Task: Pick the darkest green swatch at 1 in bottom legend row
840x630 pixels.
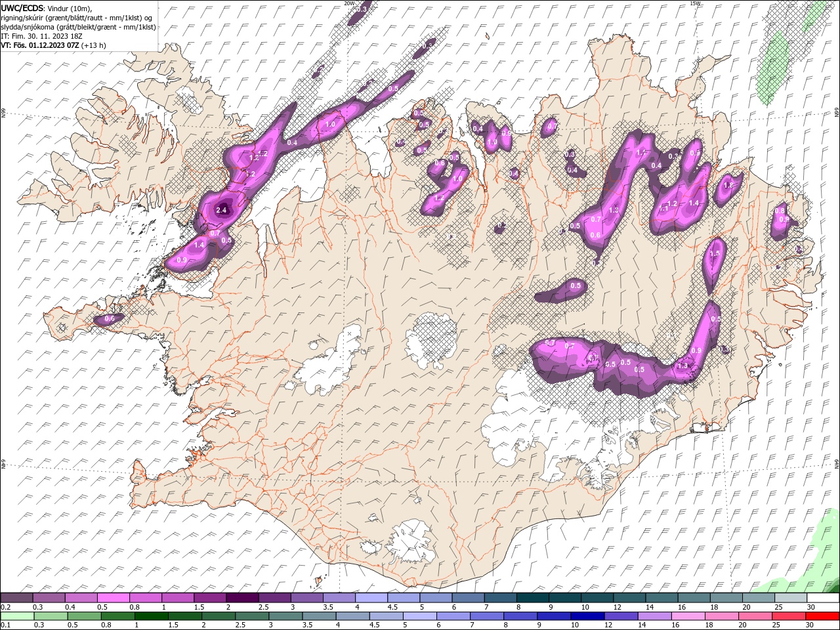Action: pyautogui.click(x=151, y=616)
